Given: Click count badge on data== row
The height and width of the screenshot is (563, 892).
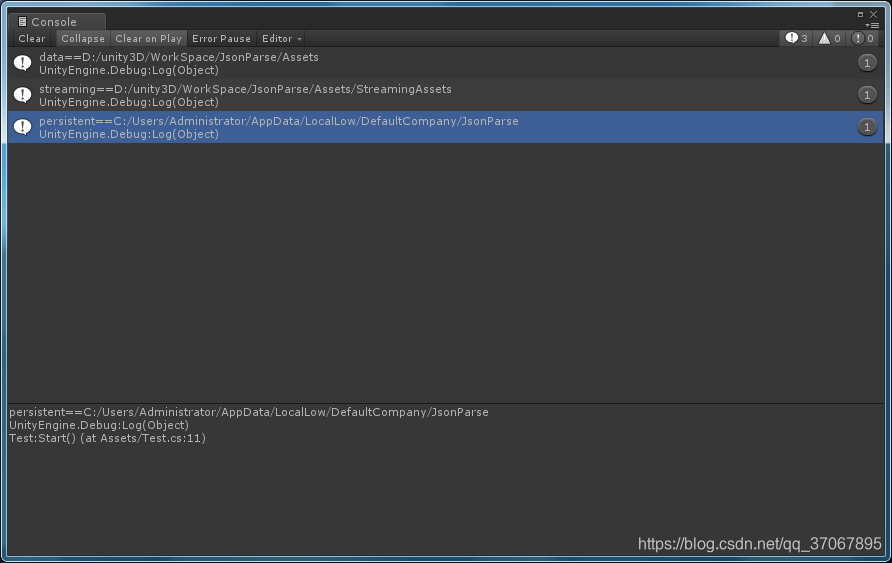Looking at the screenshot, I should [867, 63].
